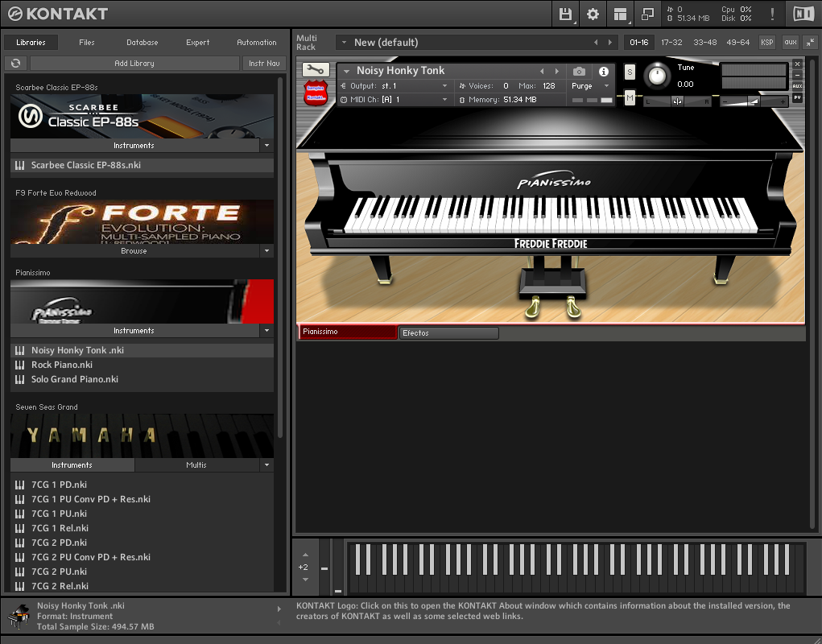
Task: Open the Noisy Honky Tonk instrument name dropdown
Action: (x=346, y=72)
